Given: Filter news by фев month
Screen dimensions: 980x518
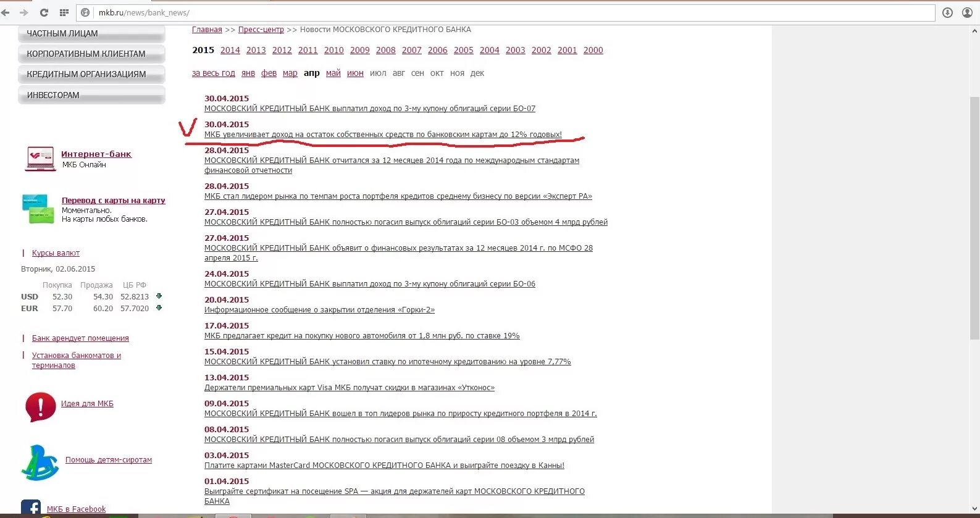Looking at the screenshot, I should [269, 73].
